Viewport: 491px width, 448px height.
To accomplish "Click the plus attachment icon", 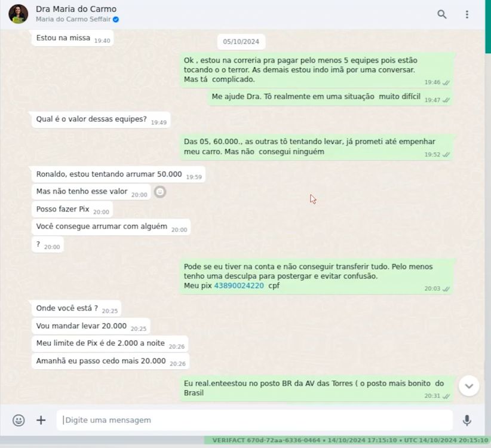I will coord(41,420).
